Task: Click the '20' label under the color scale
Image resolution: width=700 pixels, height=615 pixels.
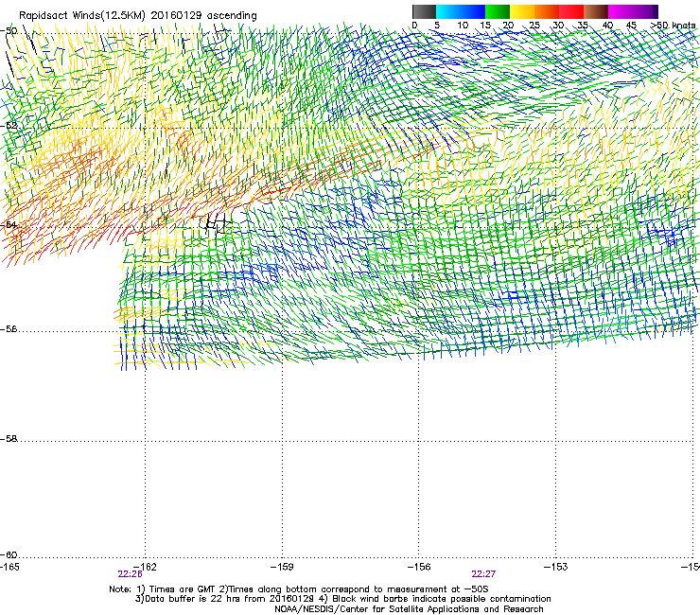Action: [508, 26]
